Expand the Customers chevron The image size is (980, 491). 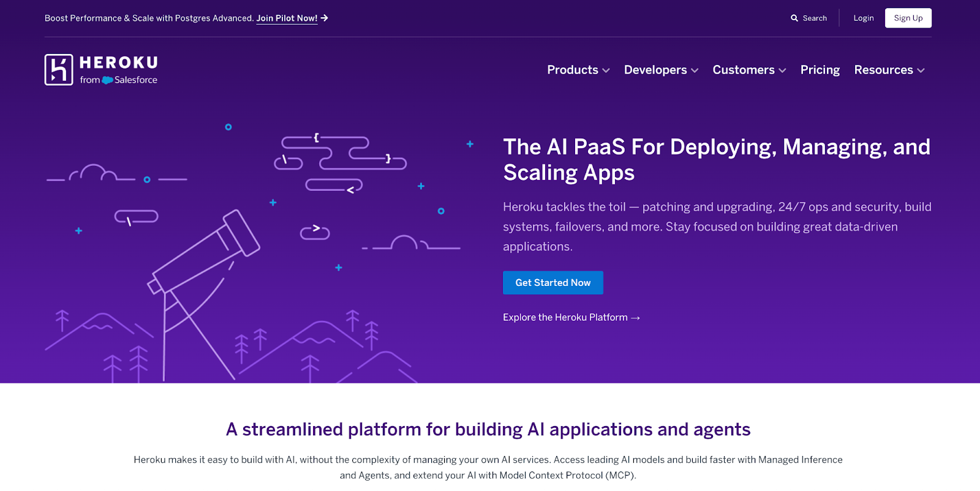click(782, 71)
